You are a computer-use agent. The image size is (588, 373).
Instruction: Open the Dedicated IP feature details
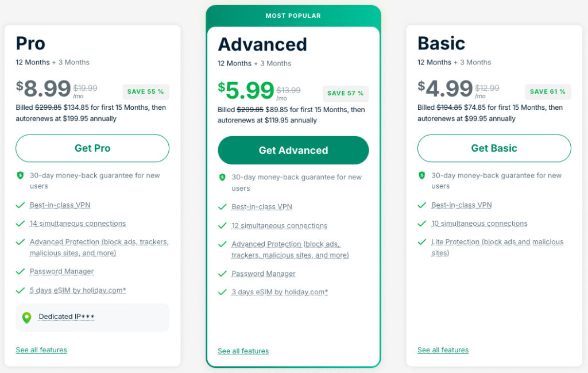(x=66, y=317)
